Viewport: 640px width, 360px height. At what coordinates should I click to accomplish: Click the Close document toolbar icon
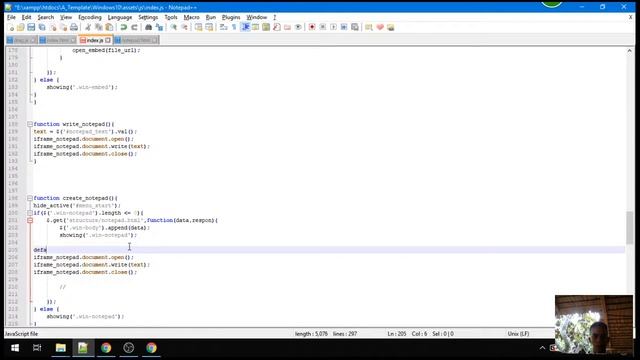(53, 27)
